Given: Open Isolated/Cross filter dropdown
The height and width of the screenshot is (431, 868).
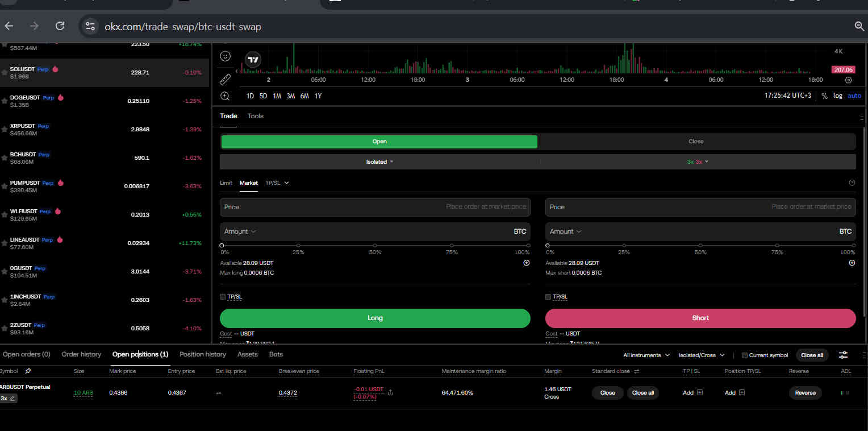Looking at the screenshot, I should click(x=702, y=355).
